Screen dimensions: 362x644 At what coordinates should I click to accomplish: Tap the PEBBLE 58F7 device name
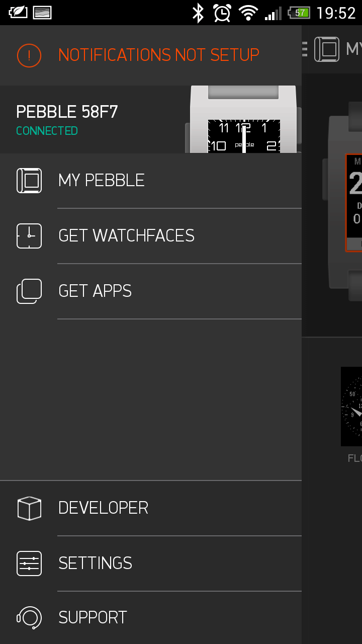(x=67, y=112)
